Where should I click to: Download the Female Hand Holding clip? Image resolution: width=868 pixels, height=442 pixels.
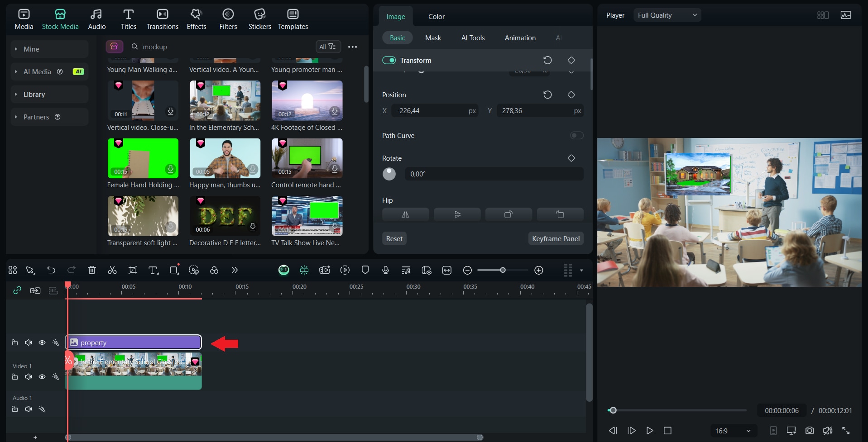[170, 169]
